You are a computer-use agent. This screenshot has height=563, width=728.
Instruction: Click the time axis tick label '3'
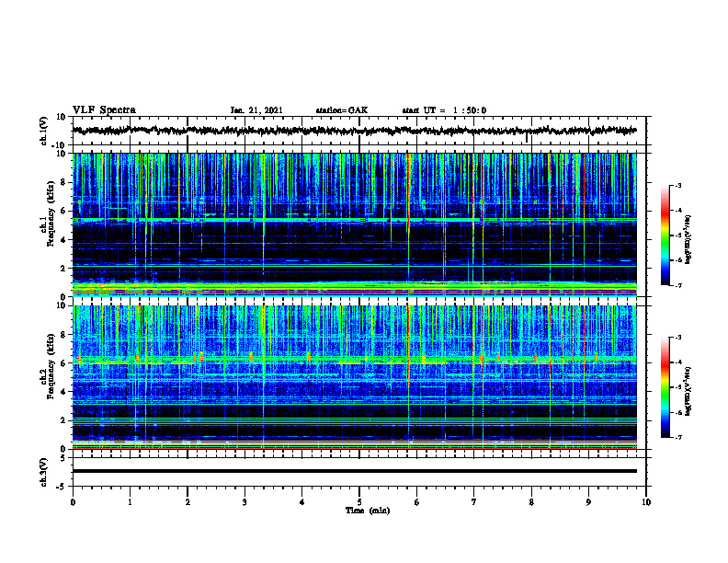245,502
